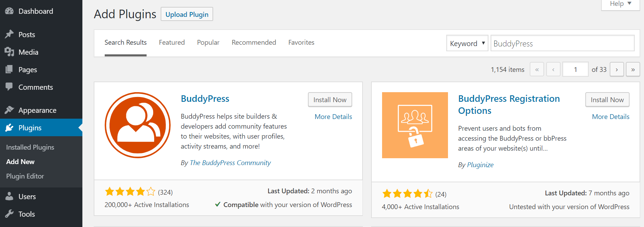This screenshot has height=227, width=644.
Task: Click the BuddyPress four-star rating
Action: [x=130, y=192]
